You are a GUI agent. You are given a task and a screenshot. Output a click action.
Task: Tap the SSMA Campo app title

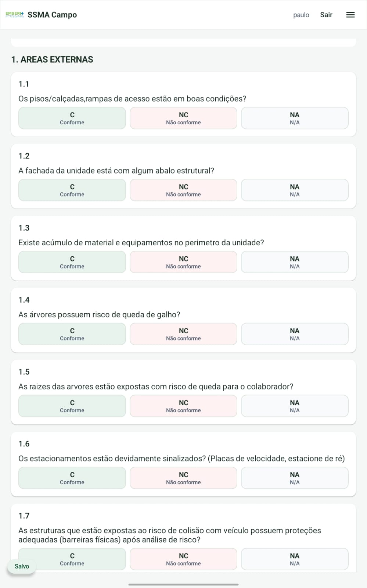click(52, 15)
